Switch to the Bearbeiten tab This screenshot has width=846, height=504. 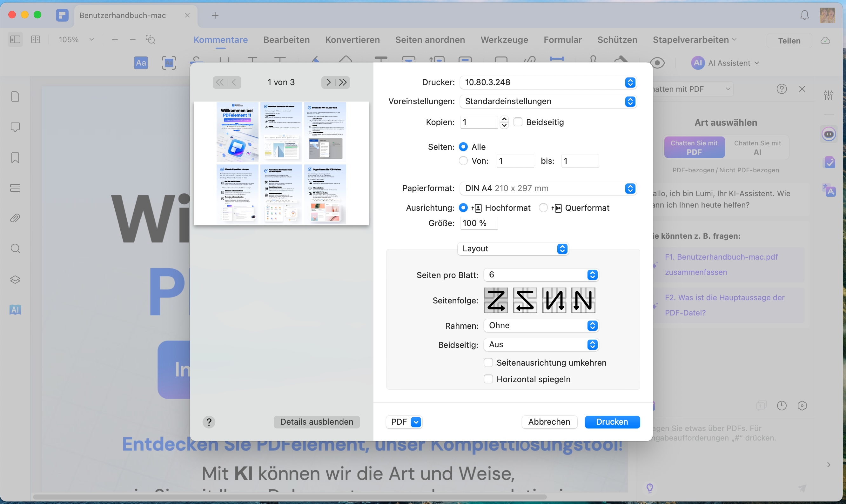point(286,40)
